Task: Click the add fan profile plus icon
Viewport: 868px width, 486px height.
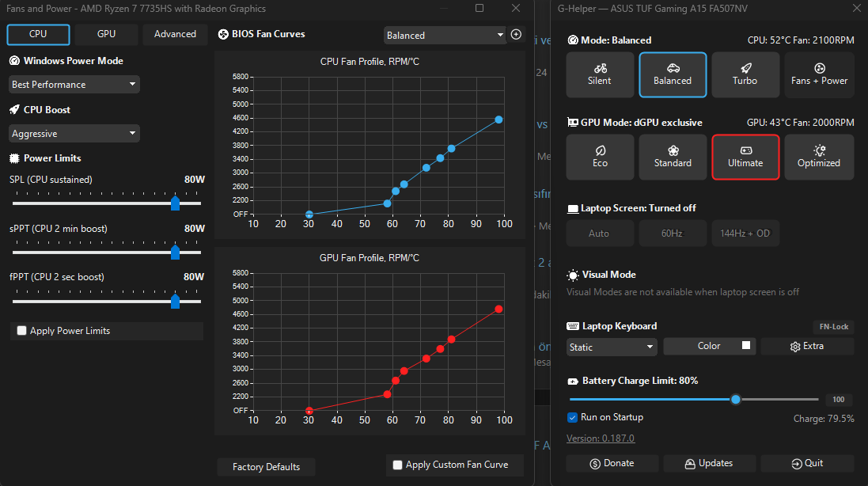Action: pos(516,34)
